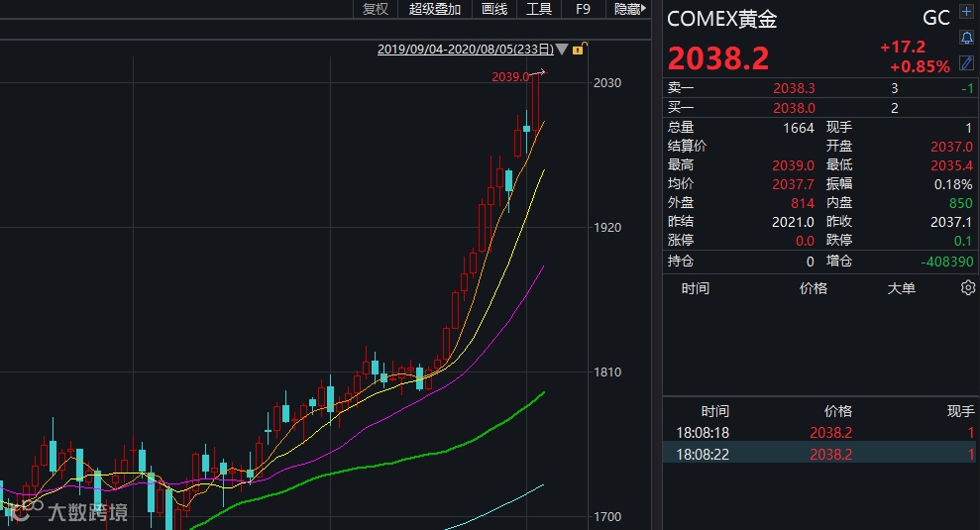The image size is (980, 530).
Task: Open the 超级叠加 overlay menu
Action: pos(434,9)
